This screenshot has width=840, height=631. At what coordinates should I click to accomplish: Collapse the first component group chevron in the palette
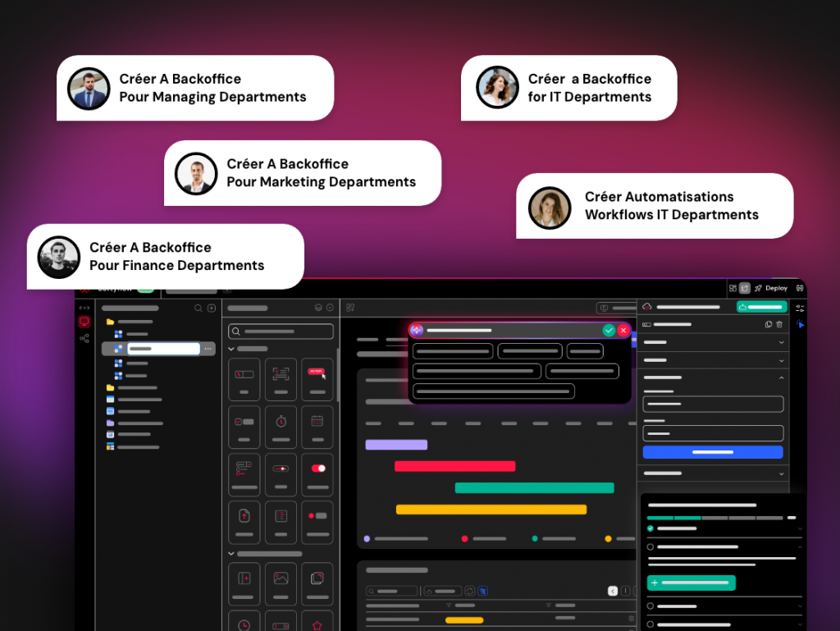pos(231,349)
